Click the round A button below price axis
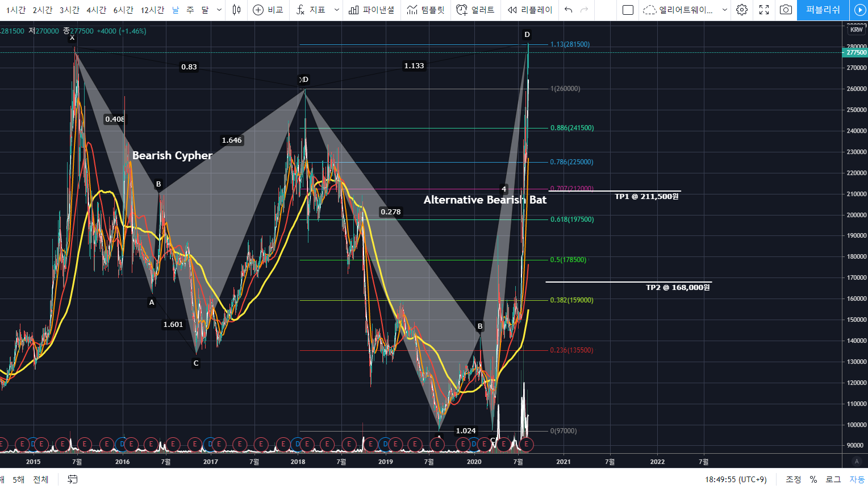Screen dimensions: 868x489 pos(857,461)
